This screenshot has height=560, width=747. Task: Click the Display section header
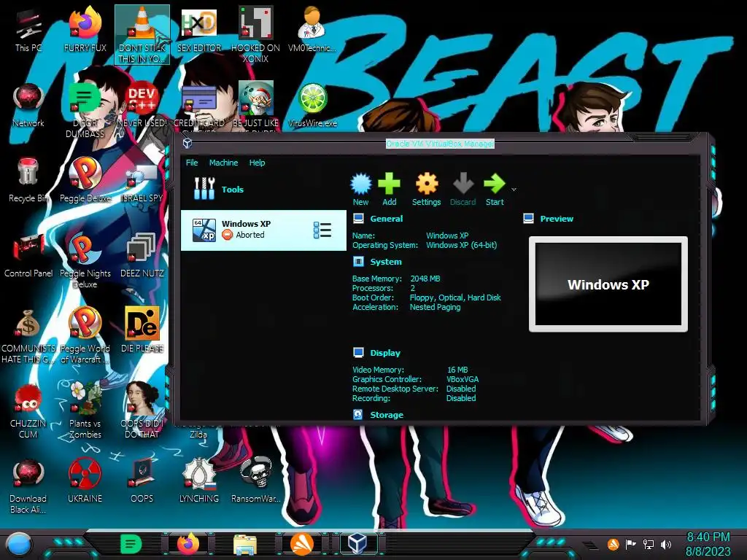pyautogui.click(x=385, y=353)
